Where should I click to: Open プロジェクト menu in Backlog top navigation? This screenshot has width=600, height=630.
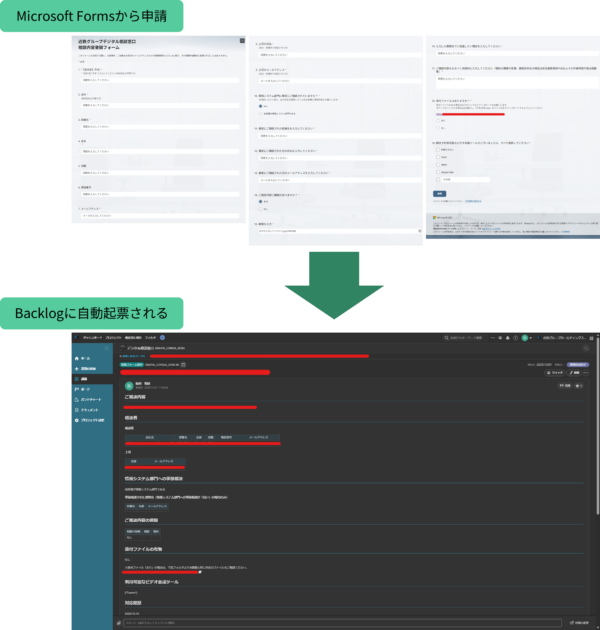[x=114, y=338]
